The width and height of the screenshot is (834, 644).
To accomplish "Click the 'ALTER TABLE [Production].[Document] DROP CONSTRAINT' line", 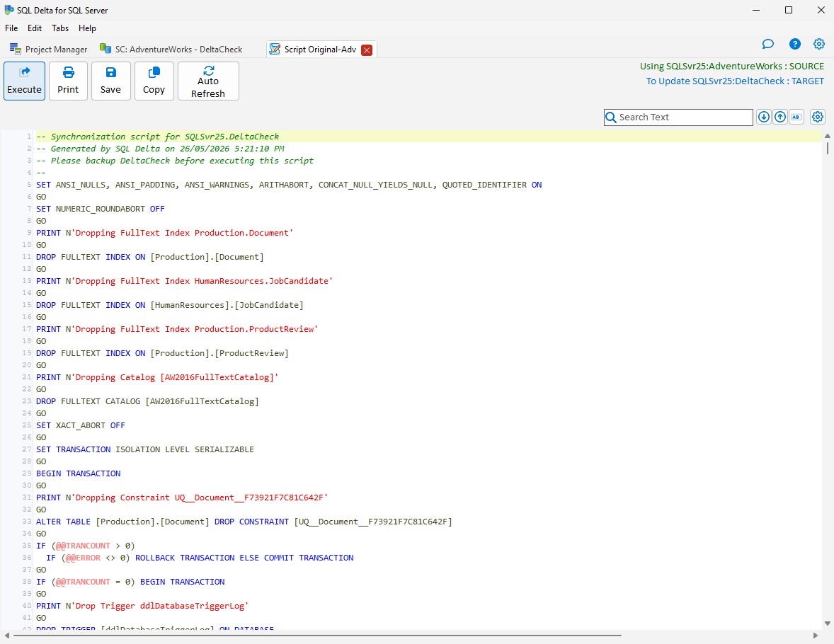I will pos(244,522).
